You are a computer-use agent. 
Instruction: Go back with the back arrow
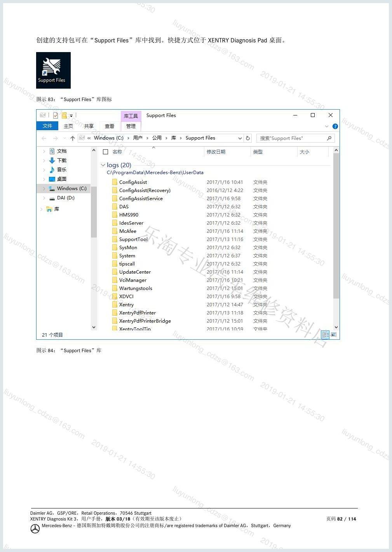[x=44, y=138]
